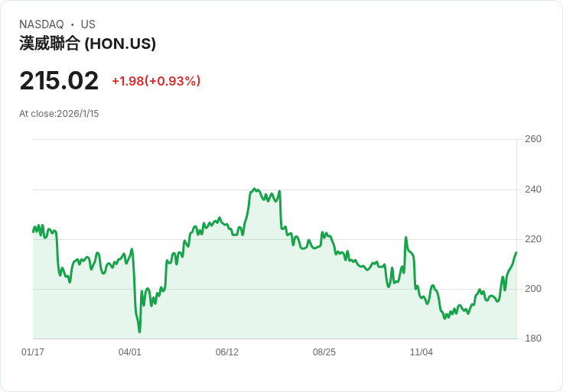563x392 pixels.
Task: Click the 240 price axis label
Action: pos(533,190)
